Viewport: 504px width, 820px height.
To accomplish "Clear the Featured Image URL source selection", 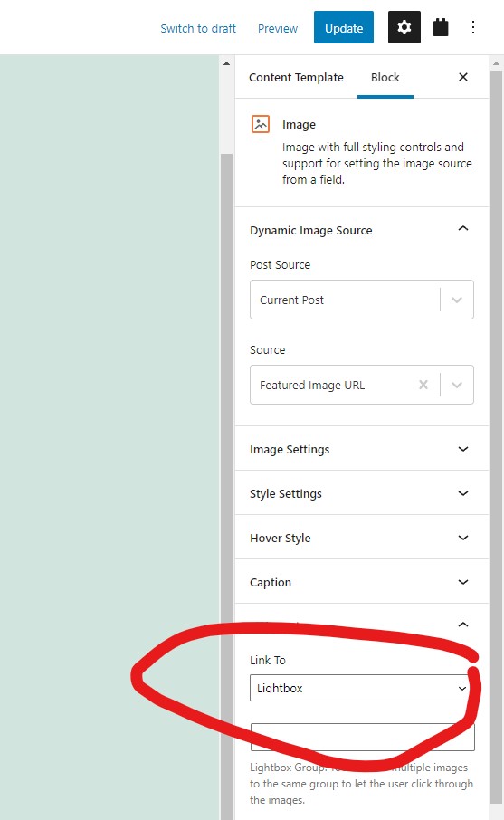I will [x=423, y=385].
